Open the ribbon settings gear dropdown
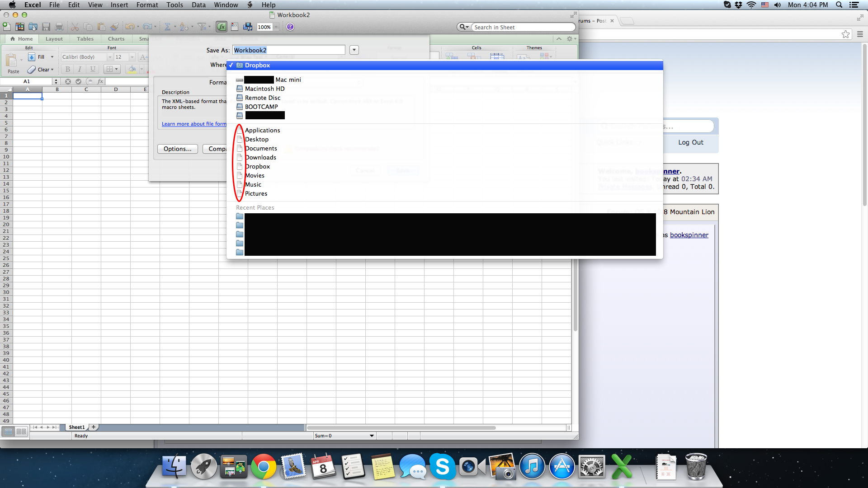The image size is (868, 488). [x=571, y=39]
